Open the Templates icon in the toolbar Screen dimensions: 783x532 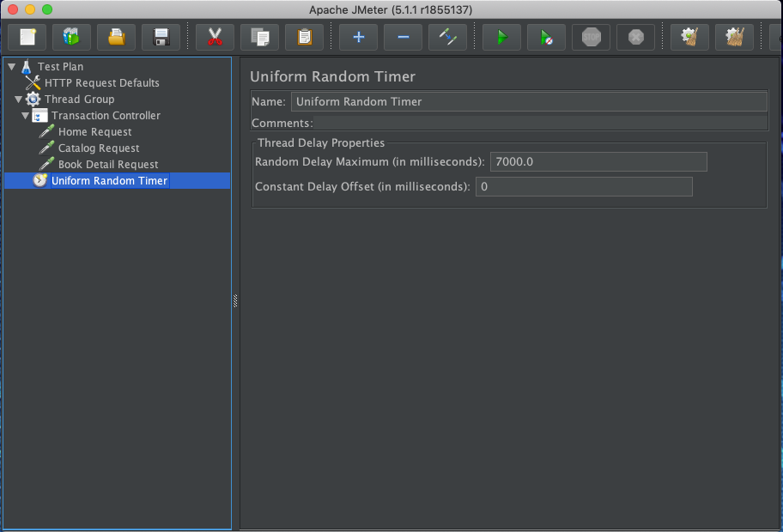71,37
